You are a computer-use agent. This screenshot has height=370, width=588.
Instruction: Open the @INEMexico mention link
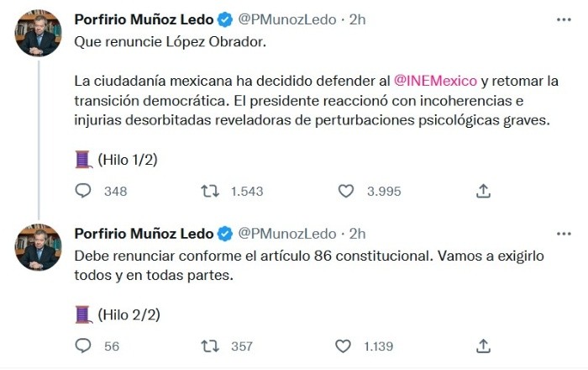pyautogui.click(x=435, y=81)
